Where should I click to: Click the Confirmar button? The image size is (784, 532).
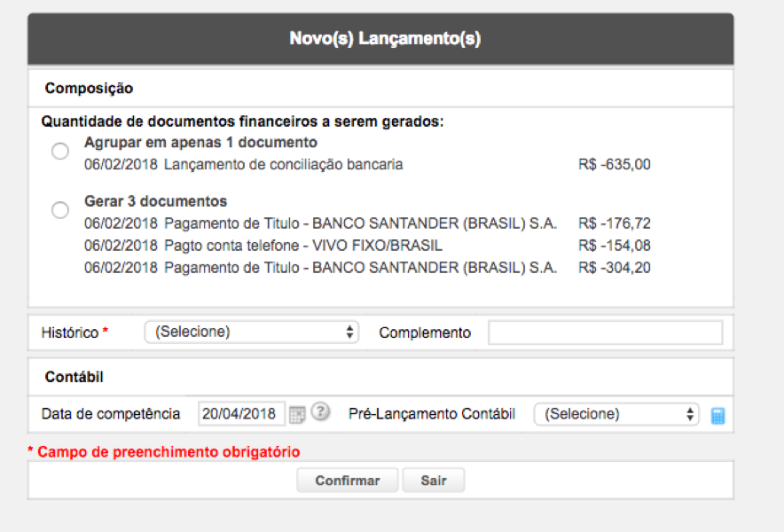click(x=348, y=481)
